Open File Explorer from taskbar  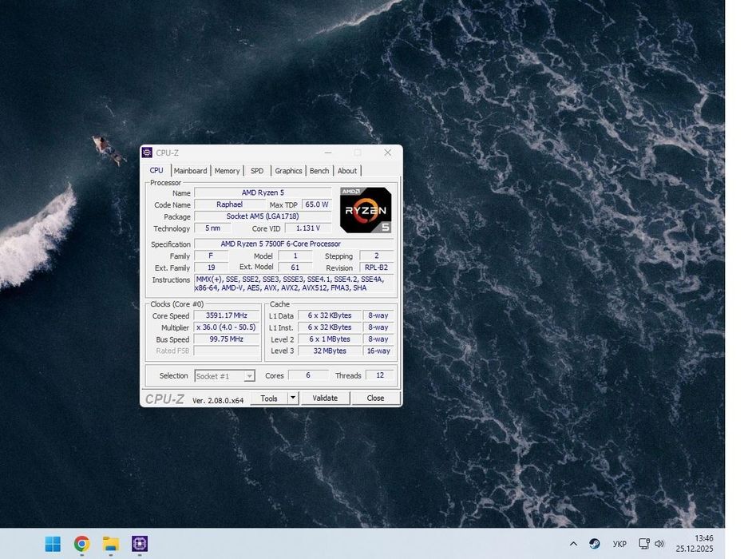111,544
